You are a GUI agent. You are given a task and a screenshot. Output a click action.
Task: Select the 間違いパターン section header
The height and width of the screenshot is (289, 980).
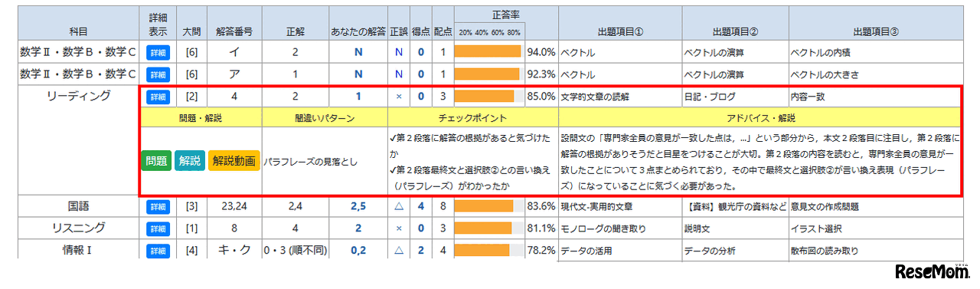(x=325, y=118)
